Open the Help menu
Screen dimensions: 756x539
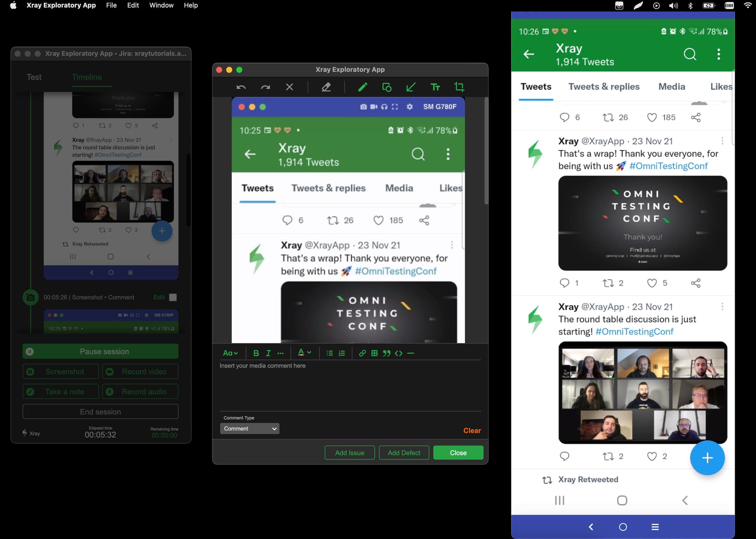click(x=191, y=5)
